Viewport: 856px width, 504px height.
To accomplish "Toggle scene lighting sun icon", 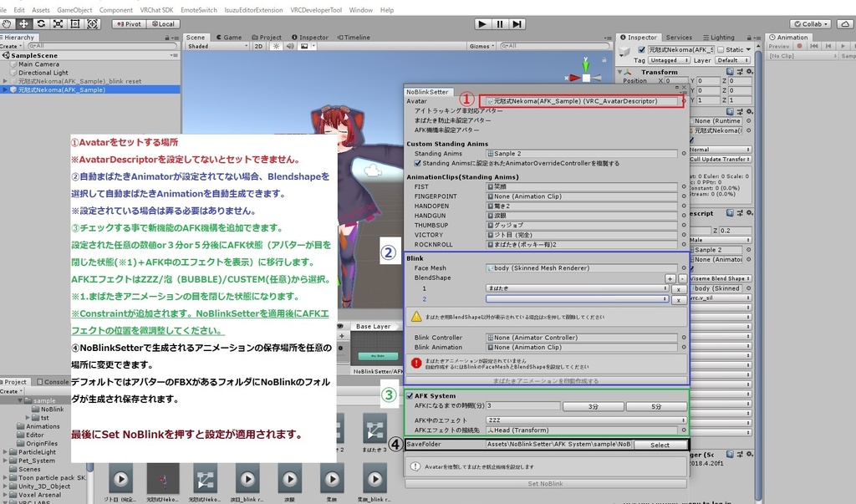I will [x=277, y=47].
